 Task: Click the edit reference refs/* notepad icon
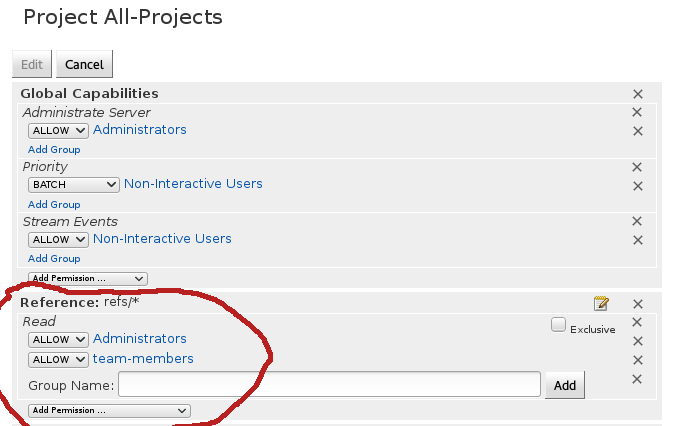tap(601, 303)
